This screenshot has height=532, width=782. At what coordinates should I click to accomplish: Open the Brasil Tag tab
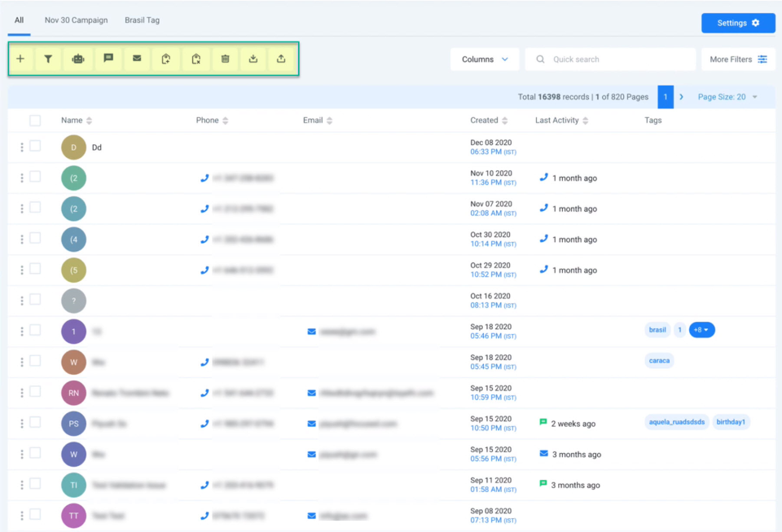click(x=142, y=20)
